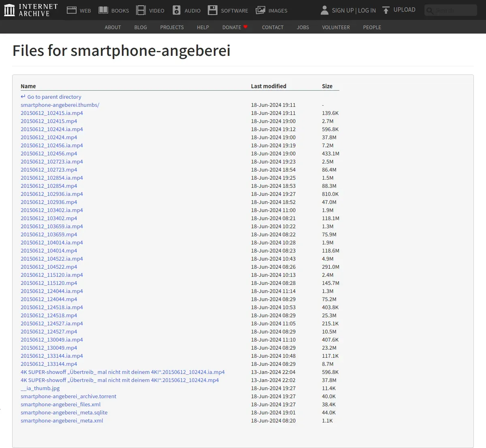
Task: Open file 20150612_102854.ia.mp4
Action: (x=52, y=178)
